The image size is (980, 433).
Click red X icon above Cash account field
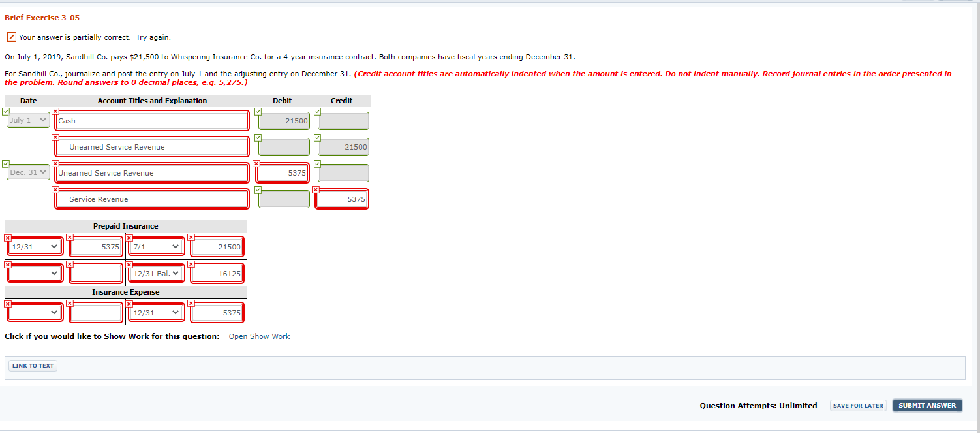(x=55, y=111)
